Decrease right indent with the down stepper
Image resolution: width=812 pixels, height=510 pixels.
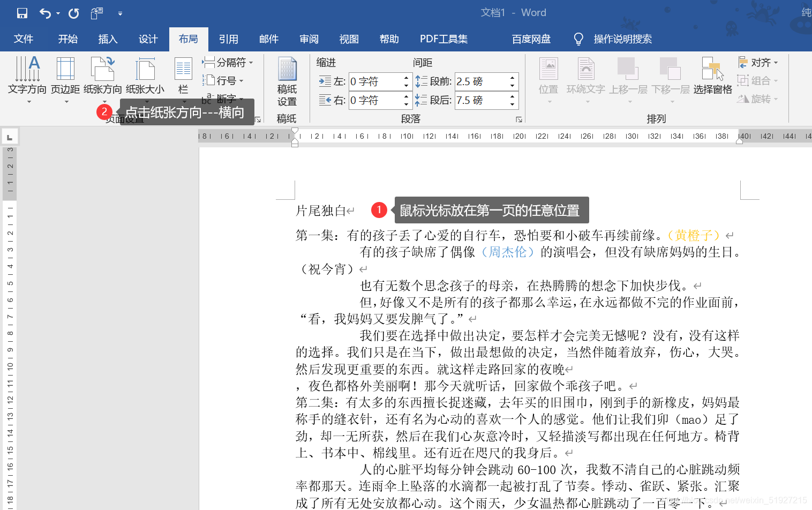pos(406,104)
